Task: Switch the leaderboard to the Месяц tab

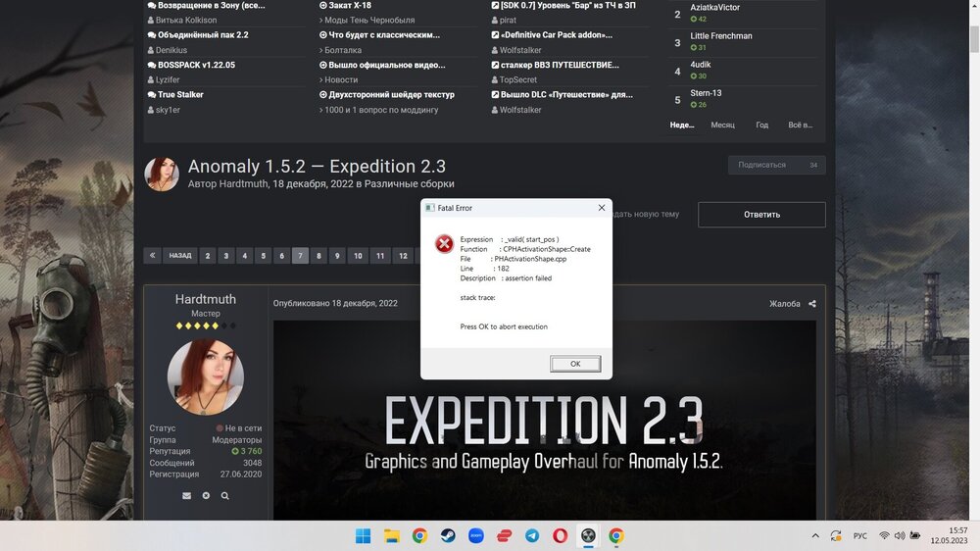Action: pyautogui.click(x=722, y=125)
